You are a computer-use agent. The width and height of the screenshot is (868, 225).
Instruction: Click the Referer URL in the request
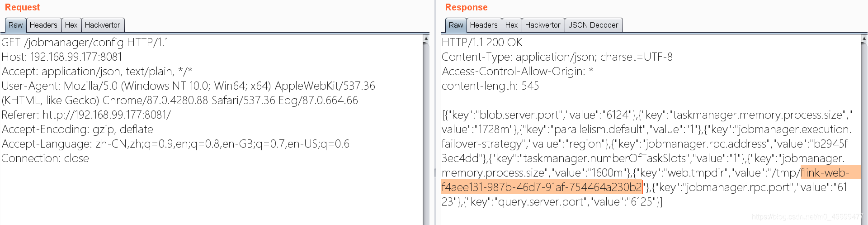[x=107, y=115]
